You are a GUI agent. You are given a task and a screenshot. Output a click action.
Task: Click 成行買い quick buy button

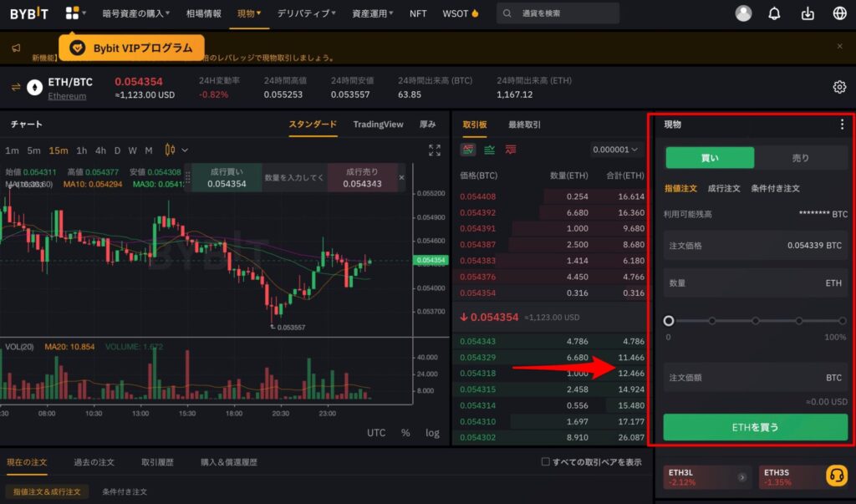(227, 177)
